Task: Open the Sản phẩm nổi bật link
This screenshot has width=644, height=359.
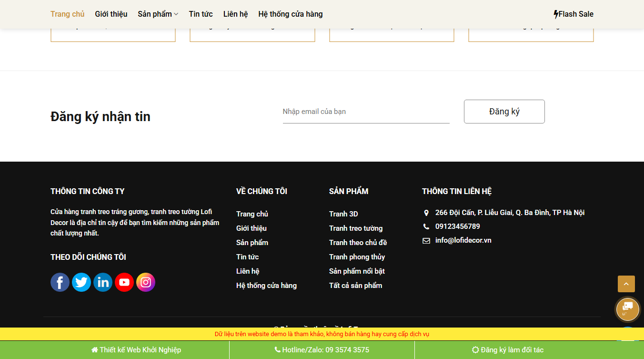Action: pyautogui.click(x=357, y=271)
